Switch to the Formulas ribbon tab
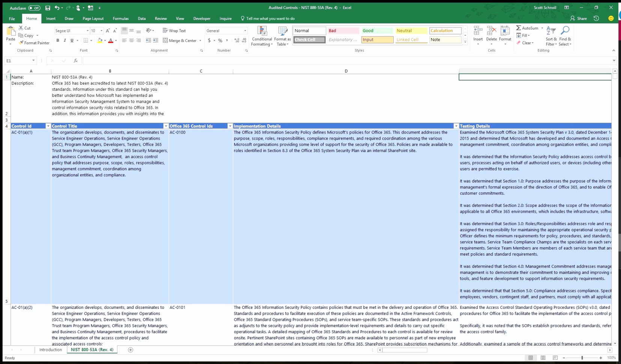The height and width of the screenshot is (364, 621). coord(120,18)
